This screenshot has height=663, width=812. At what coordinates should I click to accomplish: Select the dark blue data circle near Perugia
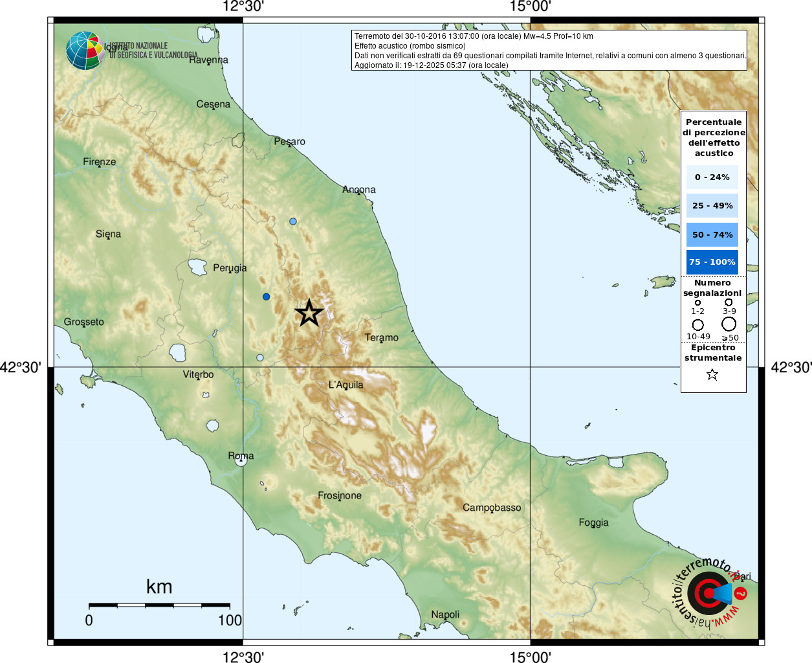tap(266, 297)
